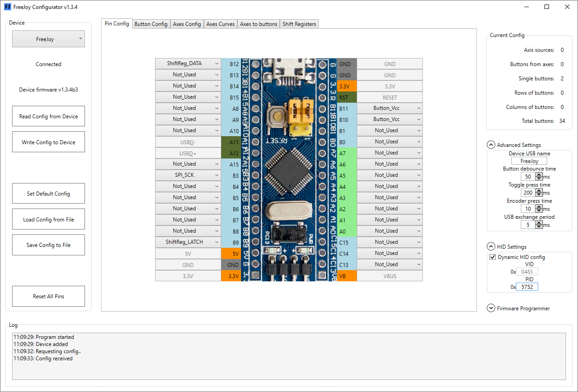Click the 'Program started' log entry
The width and height of the screenshot is (578, 392).
[x=44, y=337]
